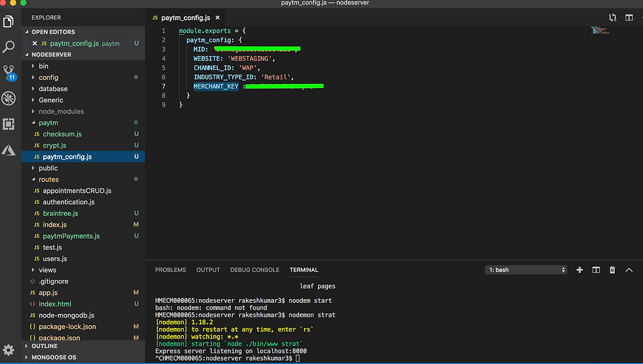Click 'WEBSTAGING' value in the code
Viewport: 643px width, 364px height.
coord(250,58)
